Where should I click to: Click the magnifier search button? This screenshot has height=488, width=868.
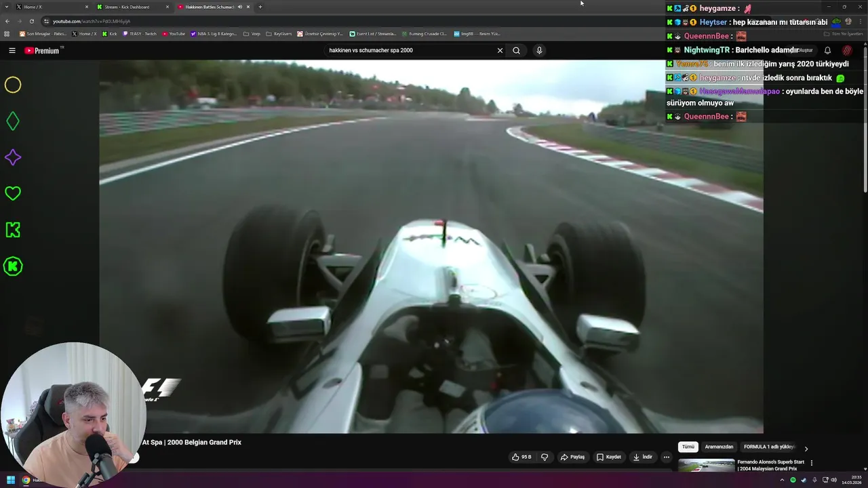click(516, 50)
